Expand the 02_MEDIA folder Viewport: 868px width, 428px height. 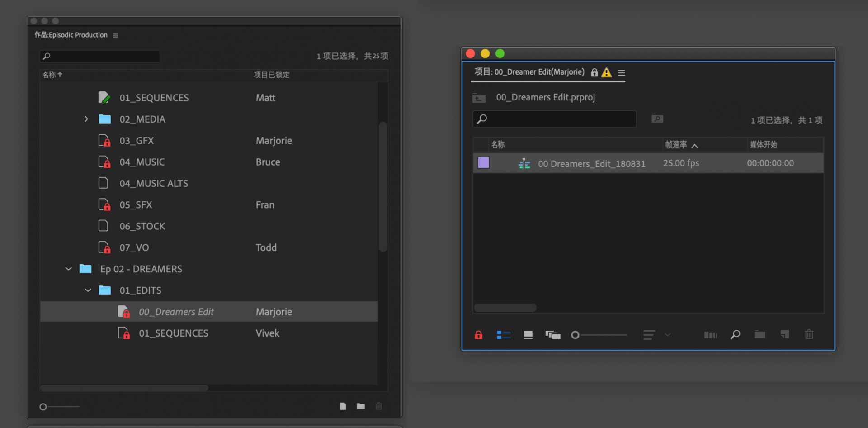[x=86, y=119]
